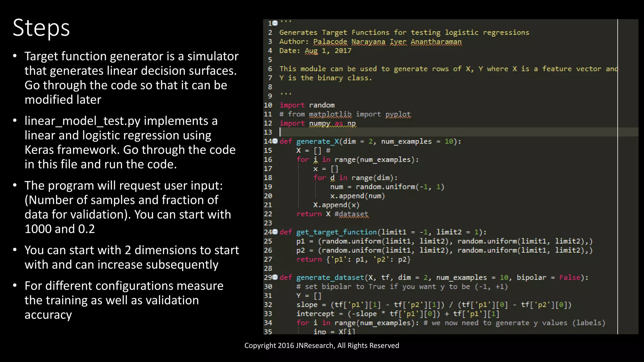Click 'Generates Target Functions' docstring line
The height and width of the screenshot is (362, 644).
point(404,32)
